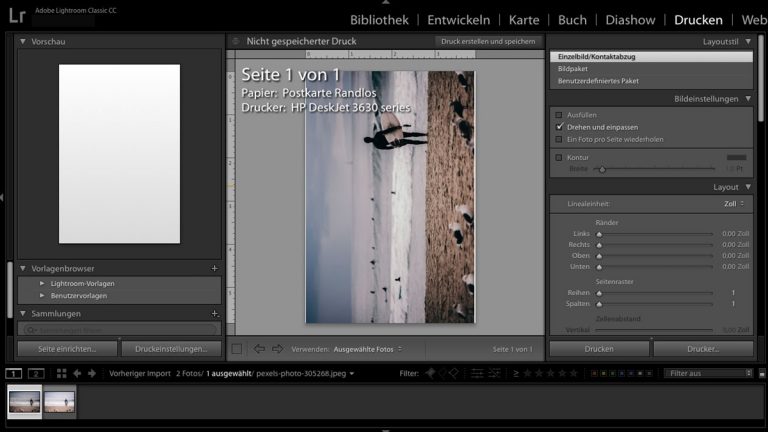Click the plus icon in Sammlungen header

tap(214, 313)
